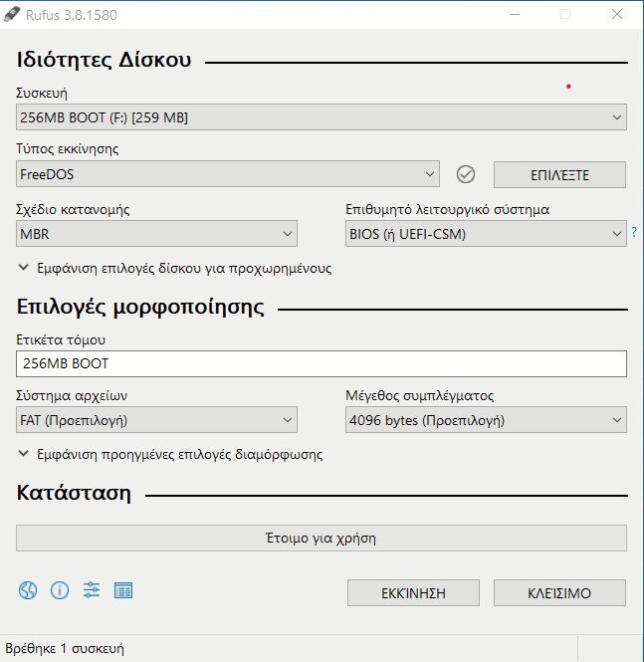Minimize the Rufus window
This screenshot has height=662, width=644.
(515, 14)
